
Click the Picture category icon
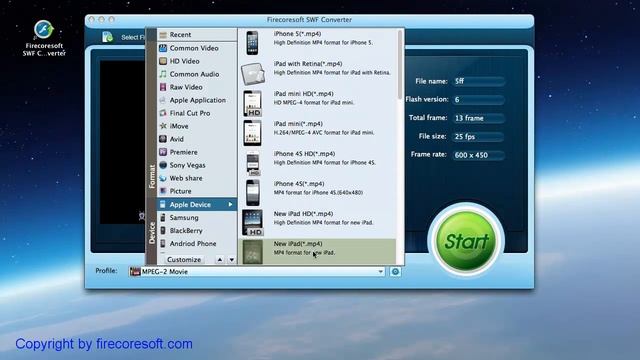click(x=163, y=191)
